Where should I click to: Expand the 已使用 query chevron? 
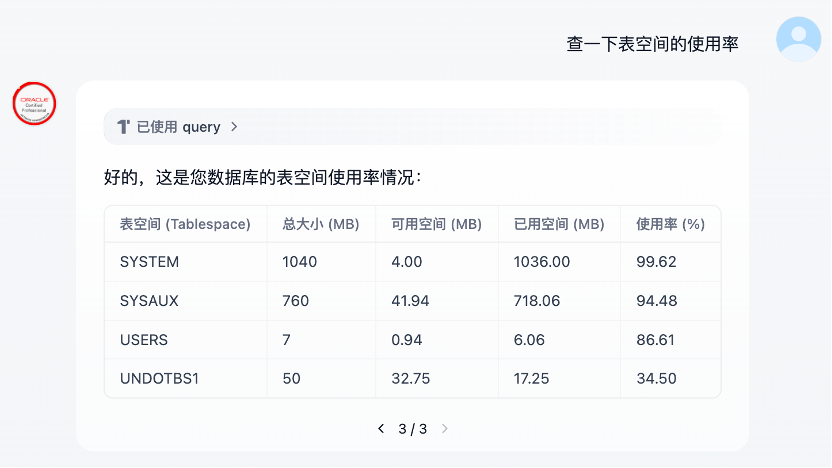click(234, 127)
